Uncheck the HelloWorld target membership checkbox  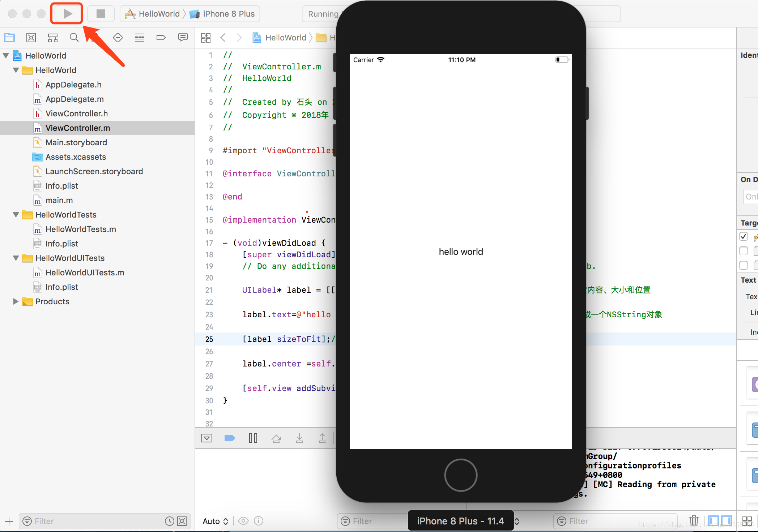tap(744, 236)
